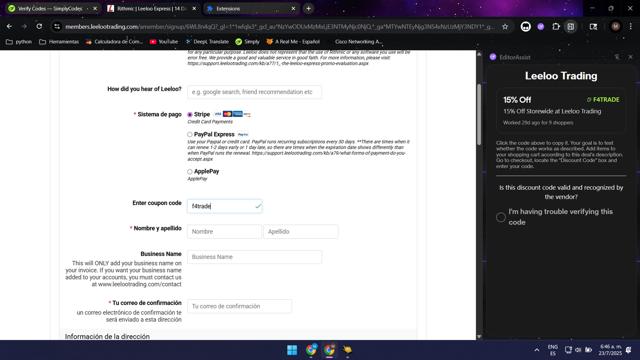Screen dimensions: 640x360
Task: Open the first Chrome taskbar icon
Action: (311, 350)
